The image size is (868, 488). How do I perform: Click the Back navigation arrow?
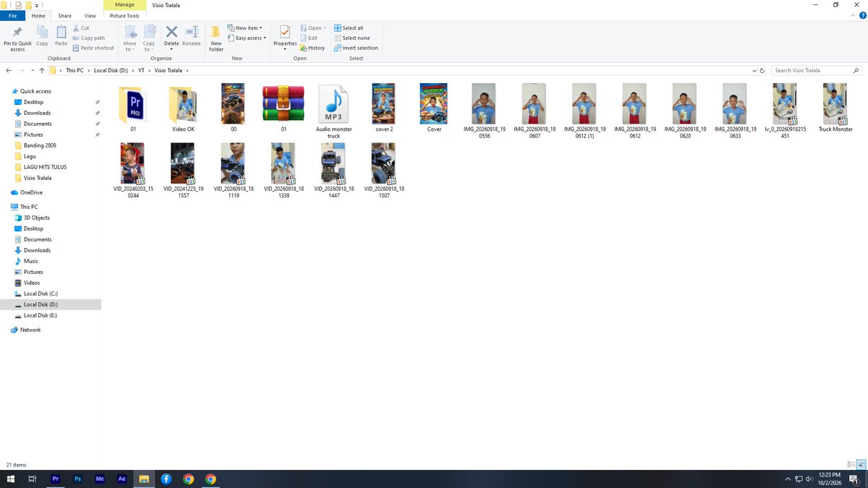(x=9, y=71)
